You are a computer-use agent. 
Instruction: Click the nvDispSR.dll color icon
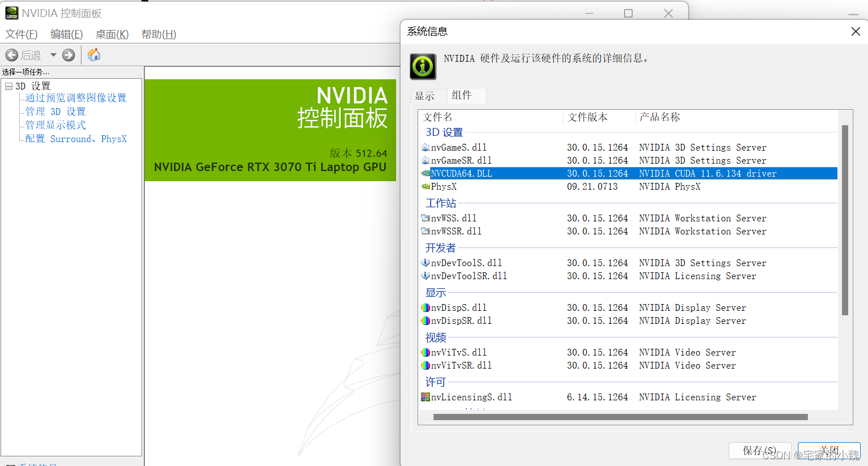pos(426,320)
